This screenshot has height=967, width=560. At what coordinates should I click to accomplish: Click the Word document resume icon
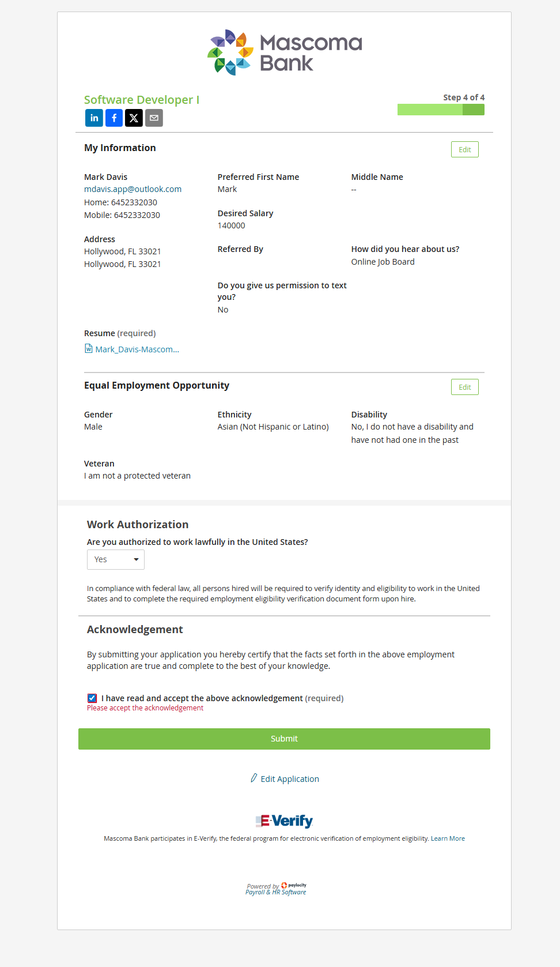(89, 349)
